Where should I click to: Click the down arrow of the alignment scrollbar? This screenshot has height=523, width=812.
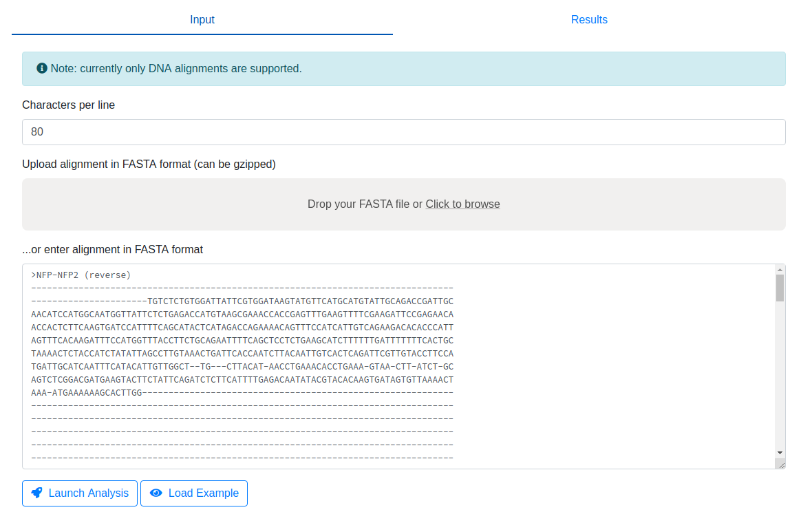[780, 452]
